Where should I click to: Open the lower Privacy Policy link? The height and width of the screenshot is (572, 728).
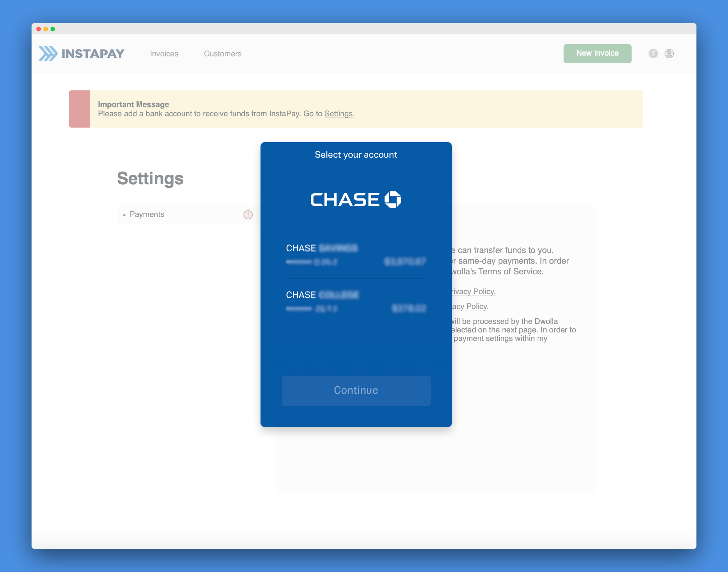point(470,307)
